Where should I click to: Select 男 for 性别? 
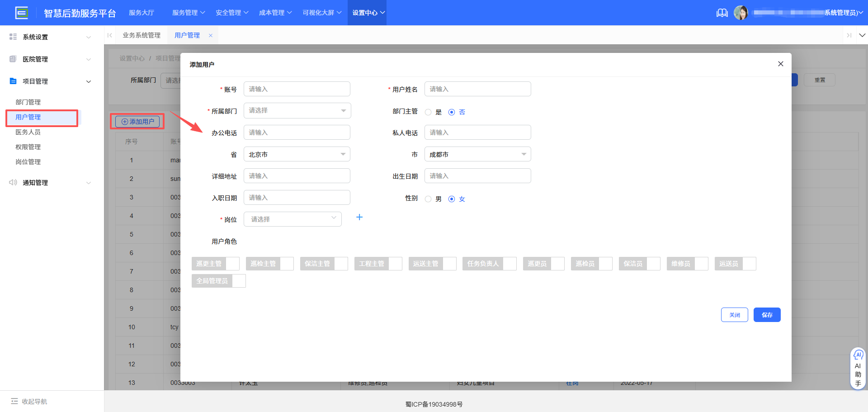pos(429,199)
